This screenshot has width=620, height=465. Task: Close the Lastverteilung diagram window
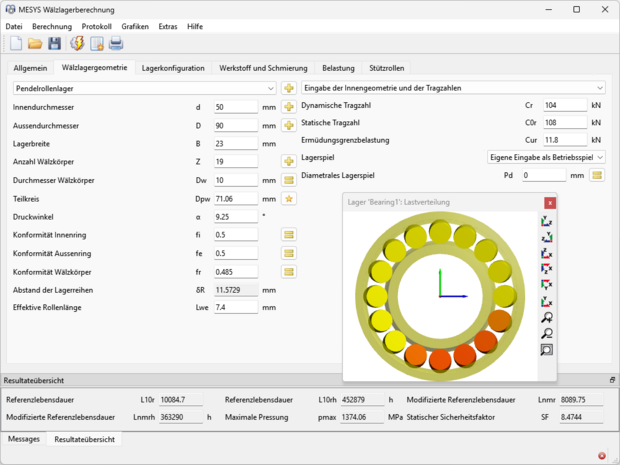549,203
